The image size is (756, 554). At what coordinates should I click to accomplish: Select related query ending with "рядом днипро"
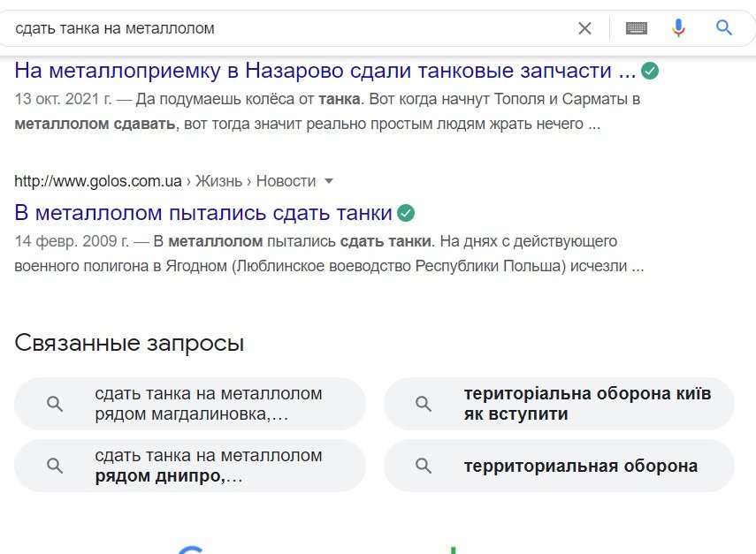click(x=209, y=466)
